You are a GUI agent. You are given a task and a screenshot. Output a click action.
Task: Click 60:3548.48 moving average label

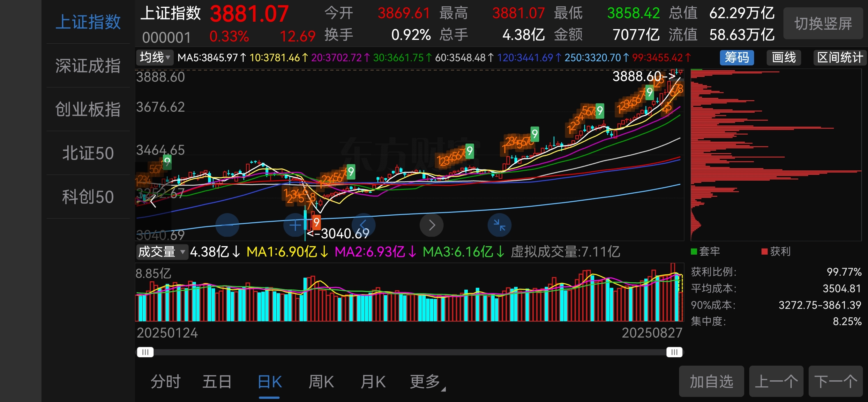[464, 58]
